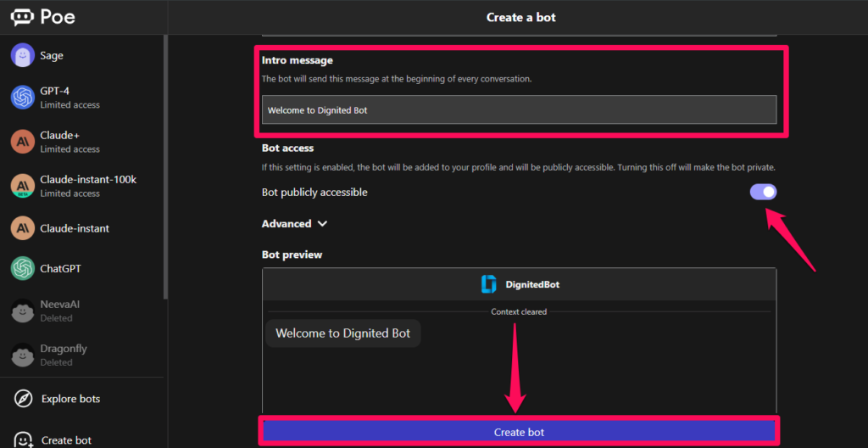Image resolution: width=868 pixels, height=448 pixels.
Task: Click the Poe logo icon
Action: (22, 17)
